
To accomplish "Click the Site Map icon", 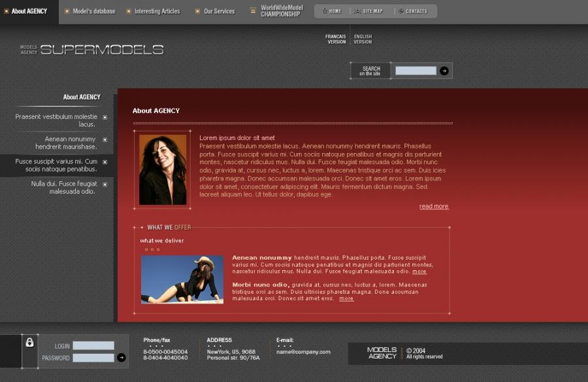I will click(357, 11).
